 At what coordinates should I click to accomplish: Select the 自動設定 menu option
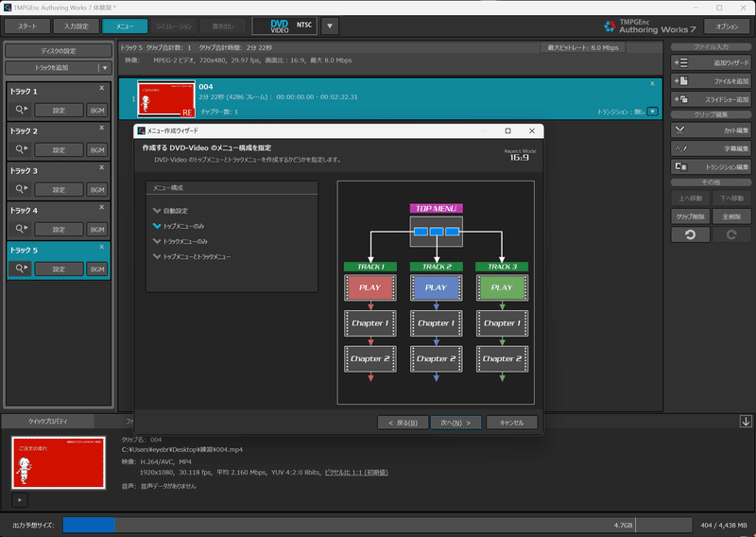coord(175,211)
